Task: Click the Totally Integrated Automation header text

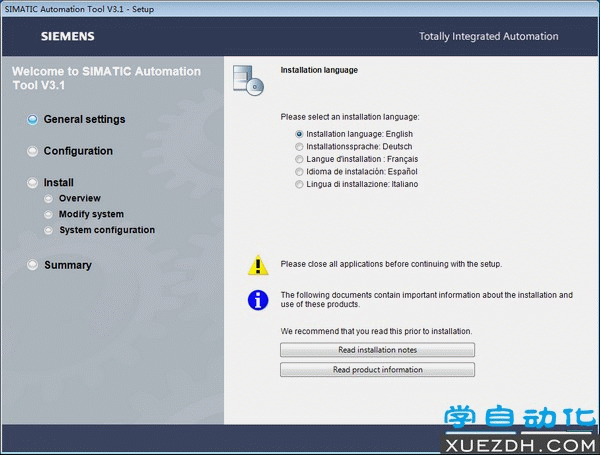Action: click(x=489, y=36)
